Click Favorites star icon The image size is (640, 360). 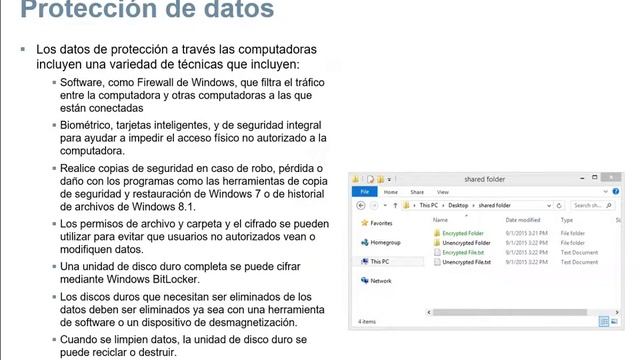(364, 223)
